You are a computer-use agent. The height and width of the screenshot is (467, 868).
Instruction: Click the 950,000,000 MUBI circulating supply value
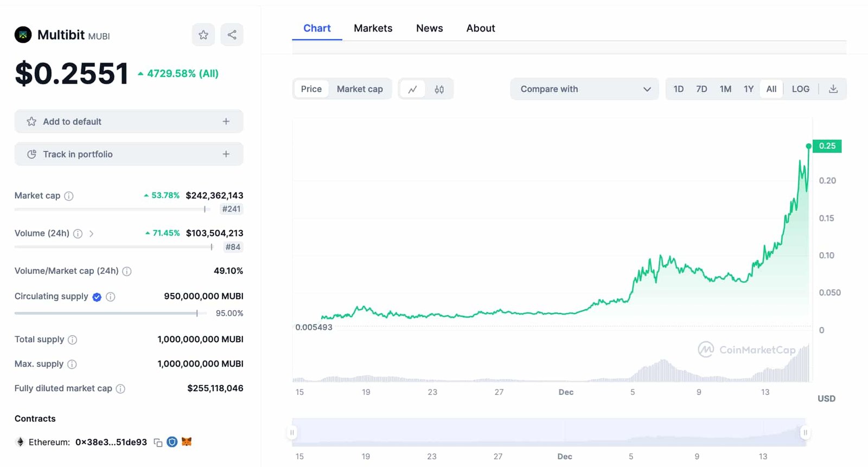[x=203, y=296]
